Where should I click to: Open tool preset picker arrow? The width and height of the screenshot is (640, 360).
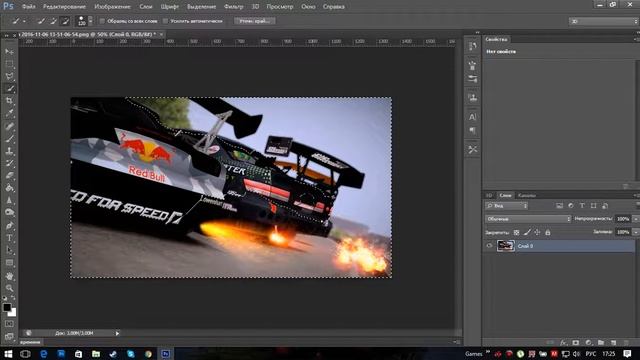click(24, 21)
